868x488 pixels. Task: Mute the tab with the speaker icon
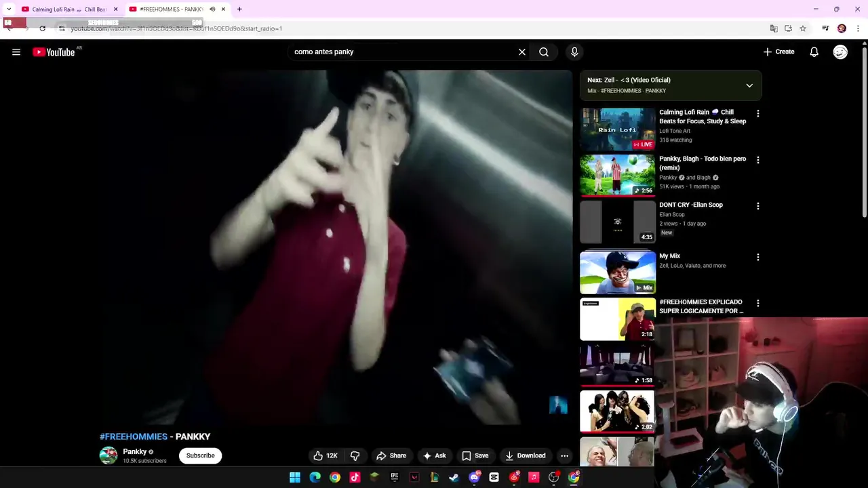click(212, 9)
